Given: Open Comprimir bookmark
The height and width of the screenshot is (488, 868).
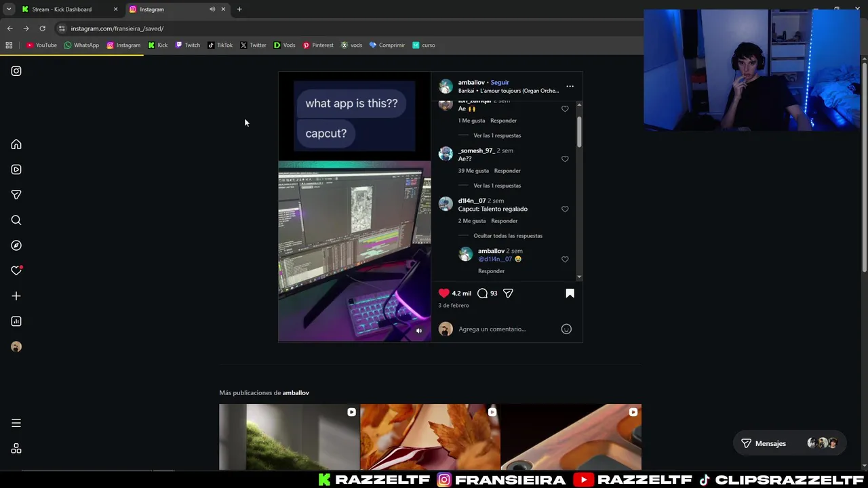Looking at the screenshot, I should (387, 45).
